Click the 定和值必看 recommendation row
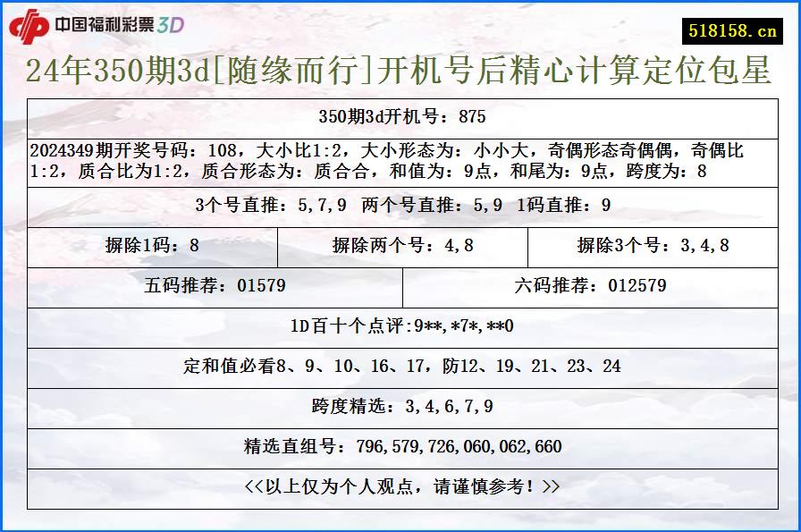 click(x=400, y=365)
